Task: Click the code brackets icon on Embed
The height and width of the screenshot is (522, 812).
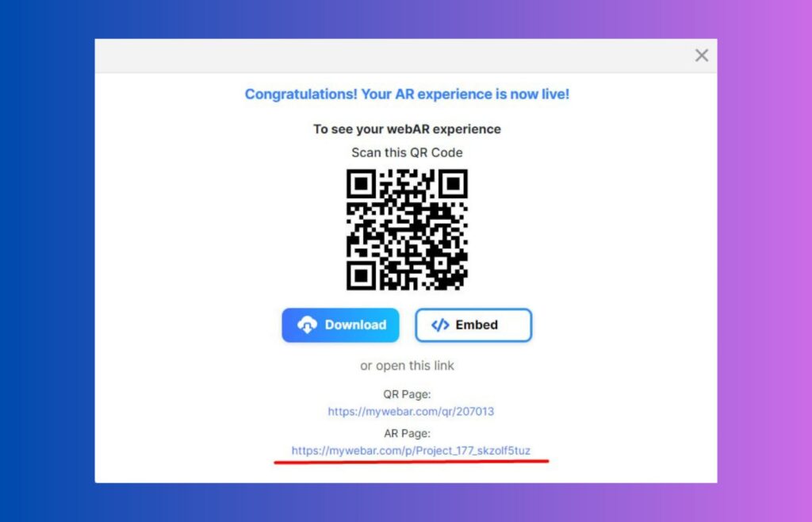Action: click(x=440, y=324)
